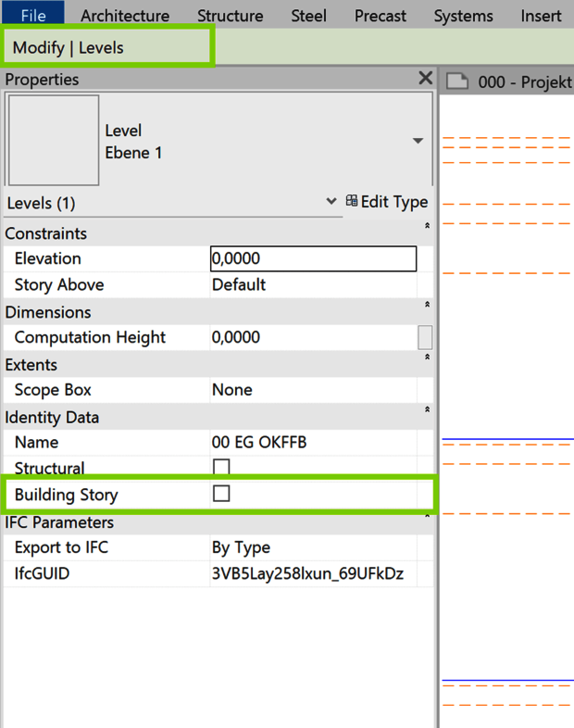Expand the Levels (1) filter dropdown
The width and height of the screenshot is (574, 728).
[331, 201]
